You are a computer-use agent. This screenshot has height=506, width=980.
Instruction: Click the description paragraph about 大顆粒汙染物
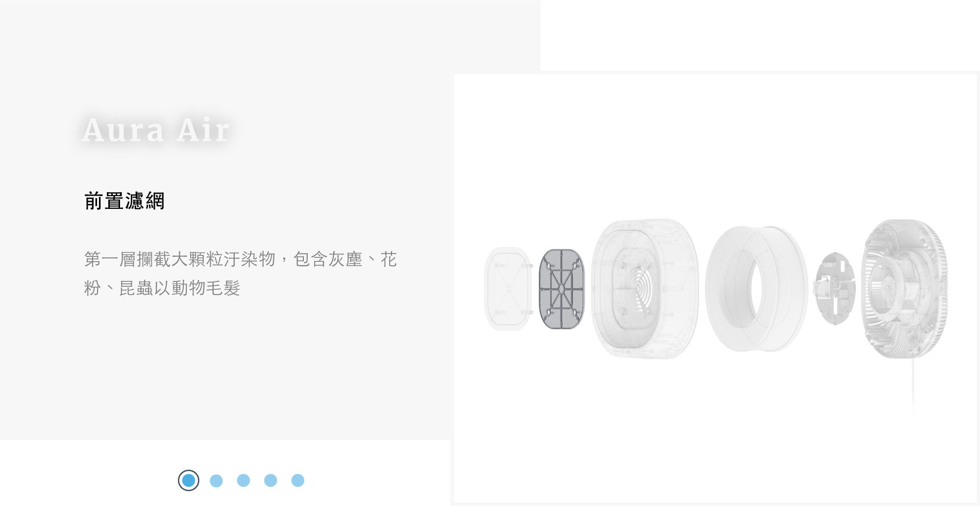240,273
